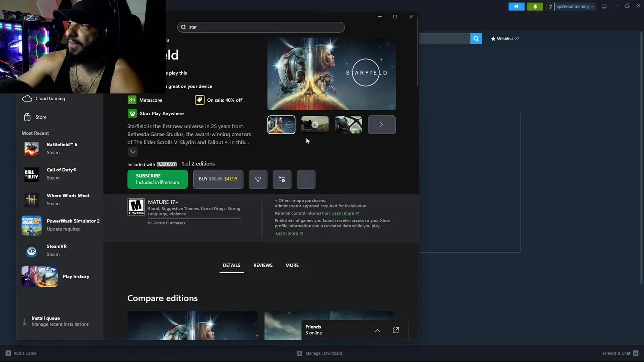Open the SplitSoul Gaming account dropdown
Viewport: 644px width, 362px height.
pos(575,6)
